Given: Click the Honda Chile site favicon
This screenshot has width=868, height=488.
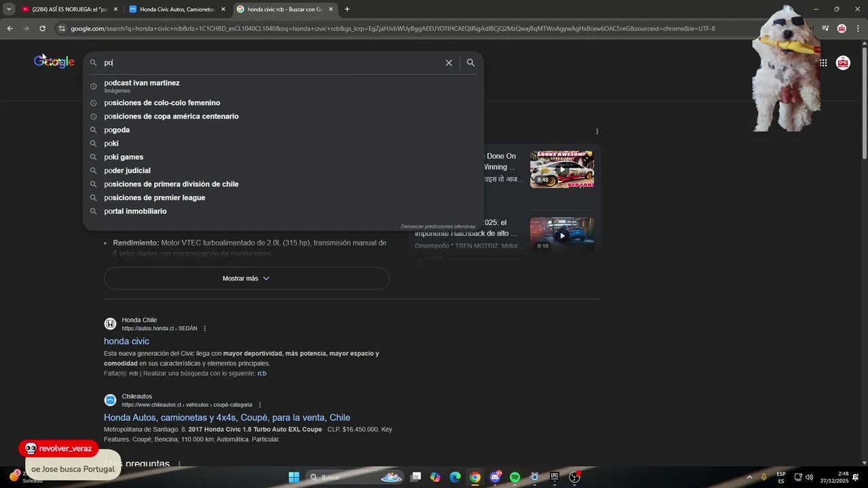Looking at the screenshot, I should click(110, 324).
